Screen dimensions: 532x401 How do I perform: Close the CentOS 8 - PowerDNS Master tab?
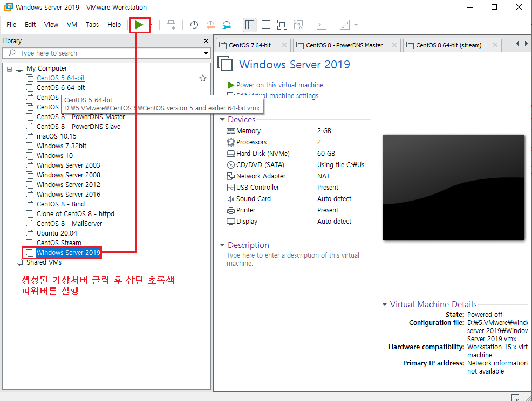pyautogui.click(x=394, y=45)
